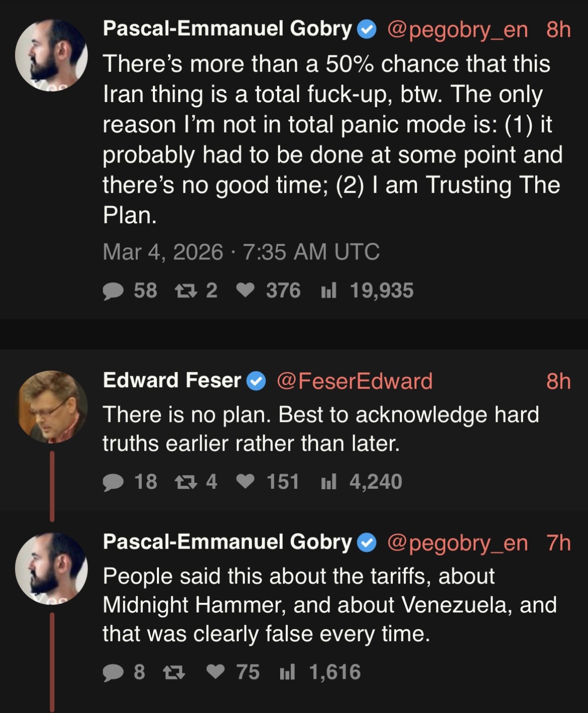Viewport: 588px width, 713px height.
Task: Open Gobry's avatar on tariffs reply
Action: pyautogui.click(x=52, y=569)
